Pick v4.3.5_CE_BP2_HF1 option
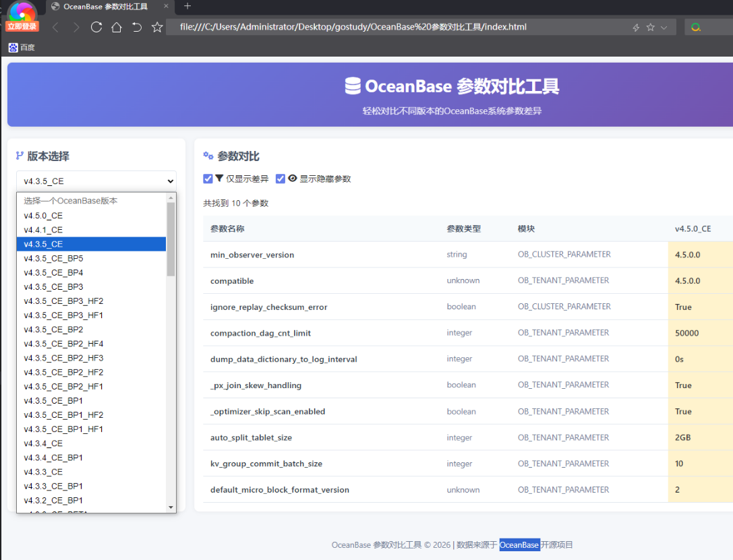Viewport: 733px width, 560px height. [x=91, y=386]
